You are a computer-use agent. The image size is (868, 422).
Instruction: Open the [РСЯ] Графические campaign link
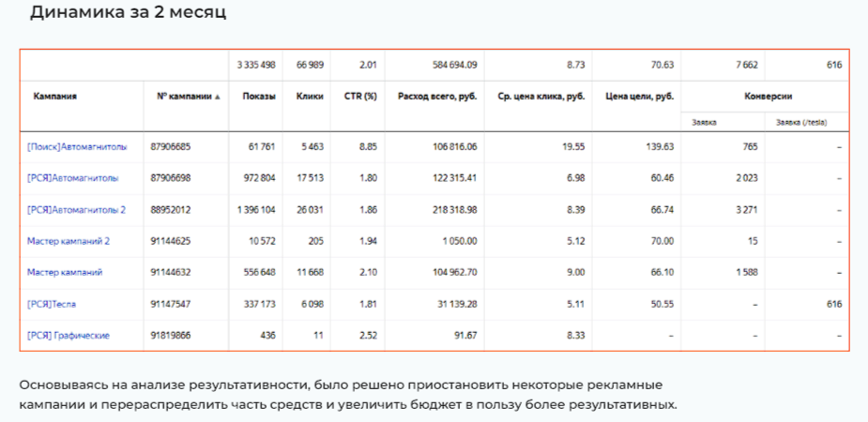click(69, 336)
